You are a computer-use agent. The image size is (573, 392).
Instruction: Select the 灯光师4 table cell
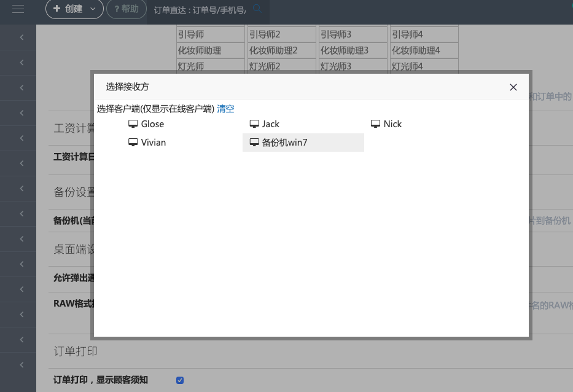(x=423, y=66)
